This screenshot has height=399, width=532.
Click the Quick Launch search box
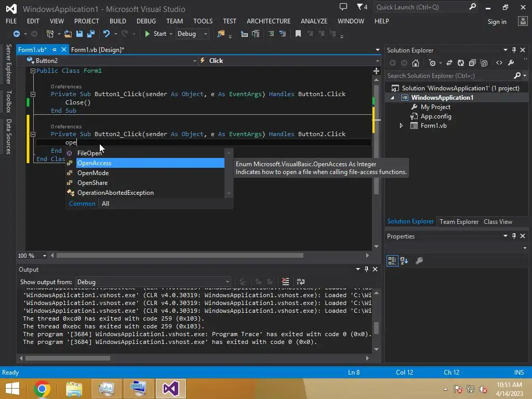pyautogui.click(x=426, y=7)
